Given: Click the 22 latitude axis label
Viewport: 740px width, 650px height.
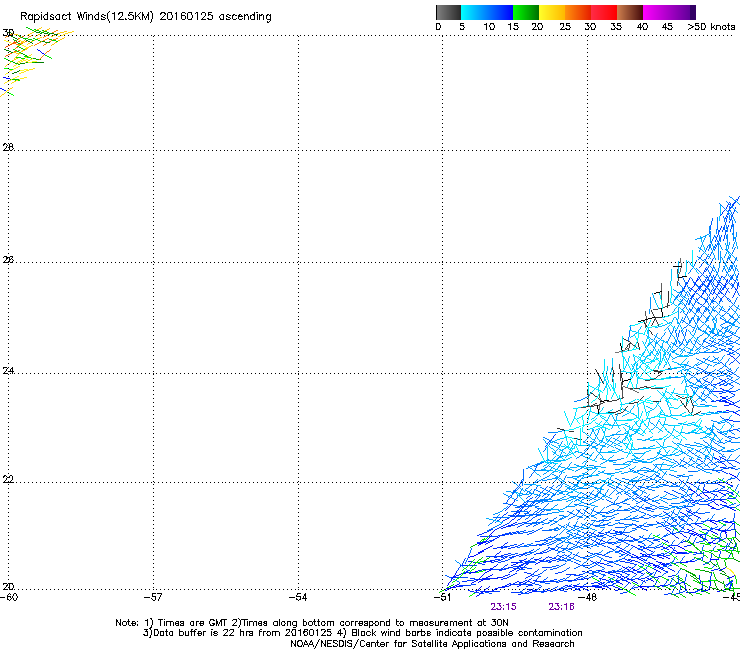Looking at the screenshot, I should (8, 480).
